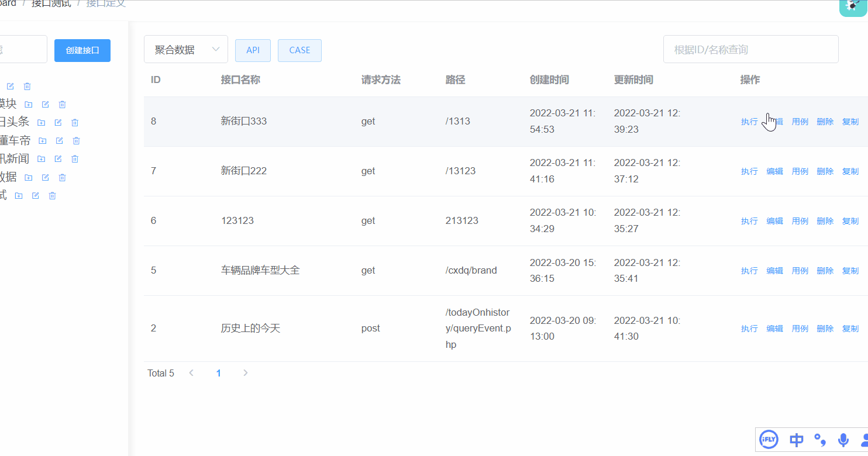
Task: Click 复制 link for 新街口222 row
Action: pos(850,171)
